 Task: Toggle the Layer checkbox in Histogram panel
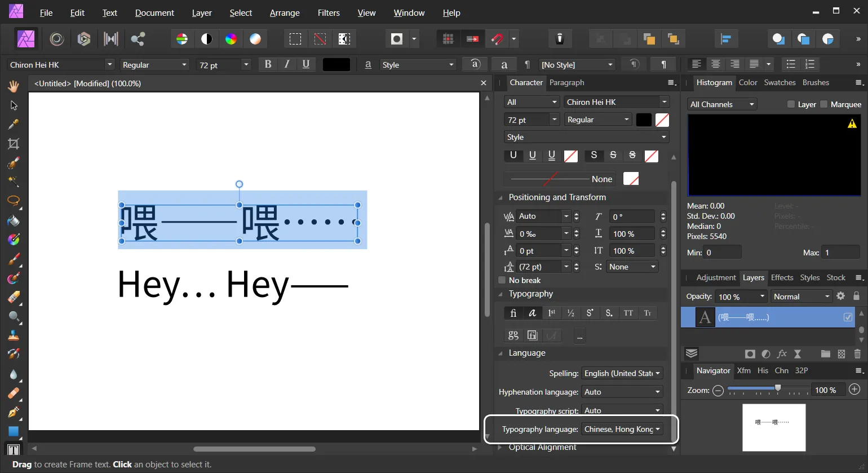[x=791, y=104]
